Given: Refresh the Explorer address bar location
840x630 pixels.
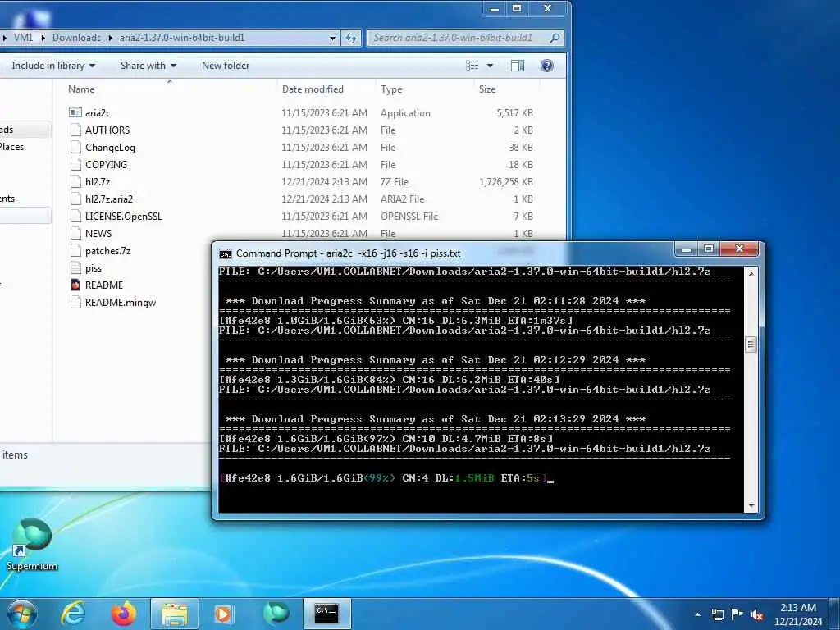Looking at the screenshot, I should click(x=351, y=38).
